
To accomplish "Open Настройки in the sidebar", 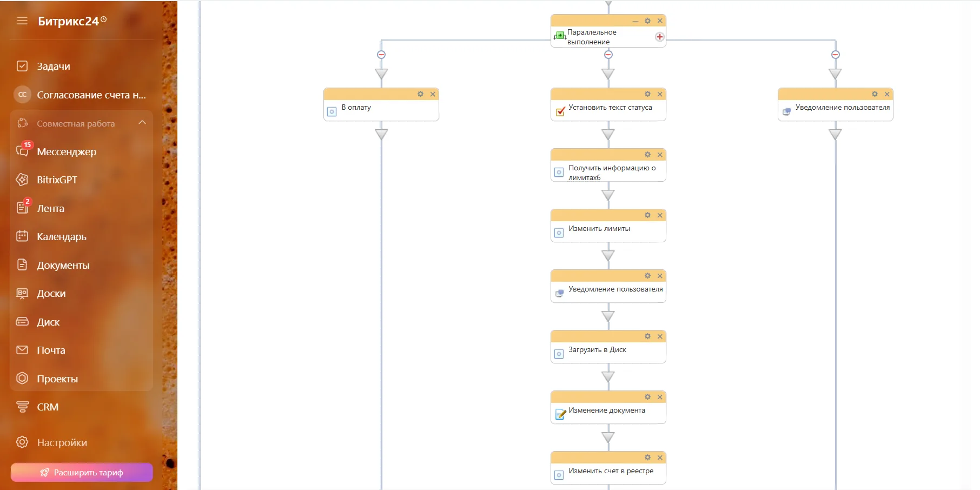I will tap(62, 443).
